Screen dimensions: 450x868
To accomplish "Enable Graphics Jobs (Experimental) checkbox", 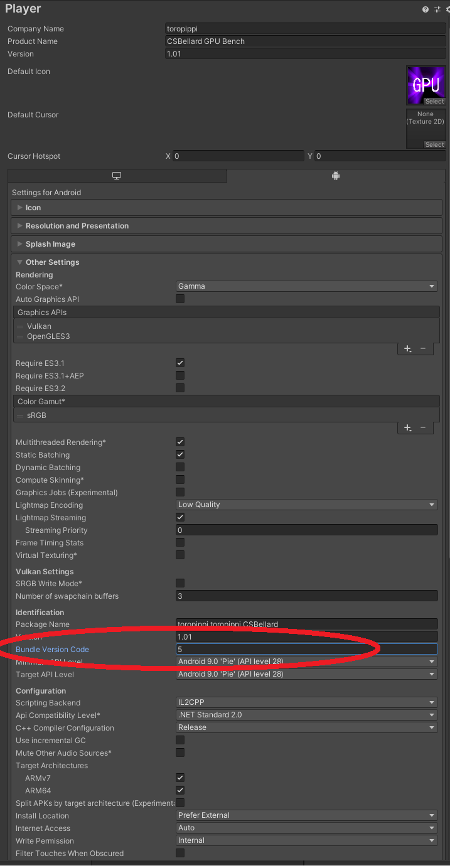I will [x=180, y=492].
